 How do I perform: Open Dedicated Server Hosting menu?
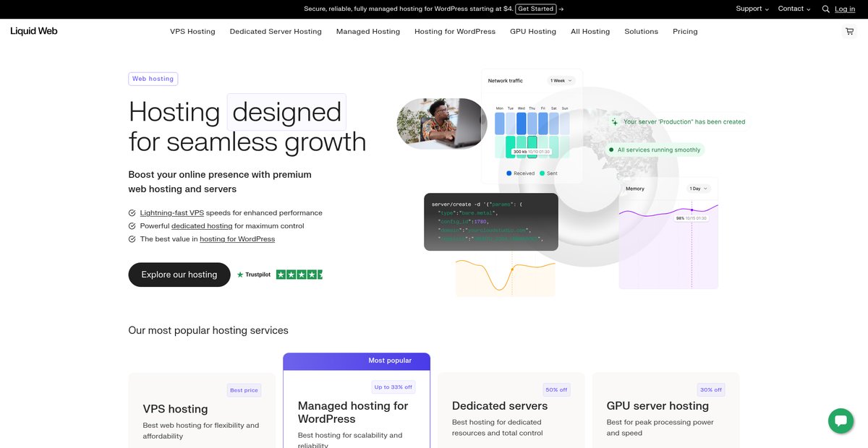[x=276, y=32]
